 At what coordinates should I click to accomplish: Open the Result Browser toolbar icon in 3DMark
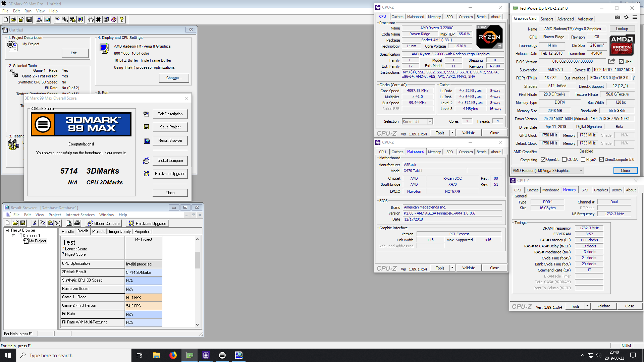47,20
